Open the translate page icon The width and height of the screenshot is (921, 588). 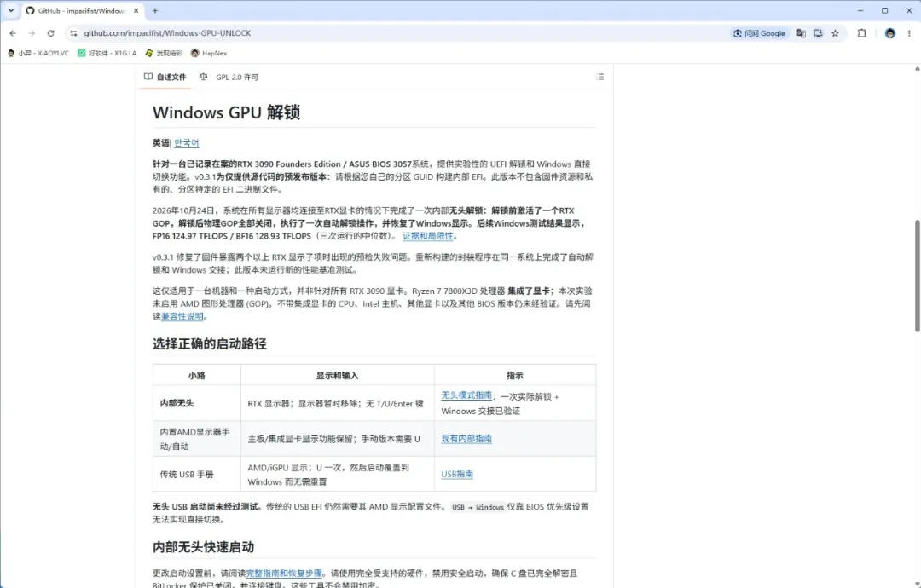tap(801, 33)
